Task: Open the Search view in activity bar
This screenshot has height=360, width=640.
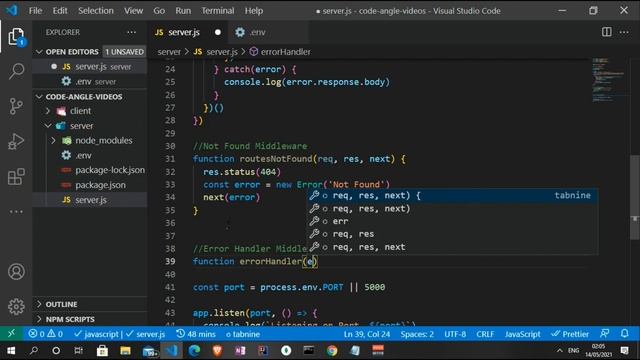Action: point(16,71)
